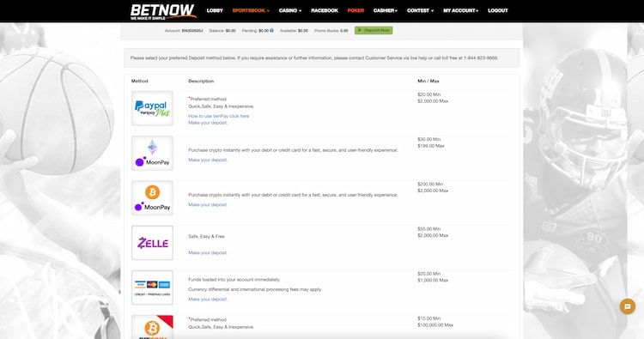Expand the Sportsbook dropdown menu
This screenshot has height=339, width=644.
click(251, 10)
